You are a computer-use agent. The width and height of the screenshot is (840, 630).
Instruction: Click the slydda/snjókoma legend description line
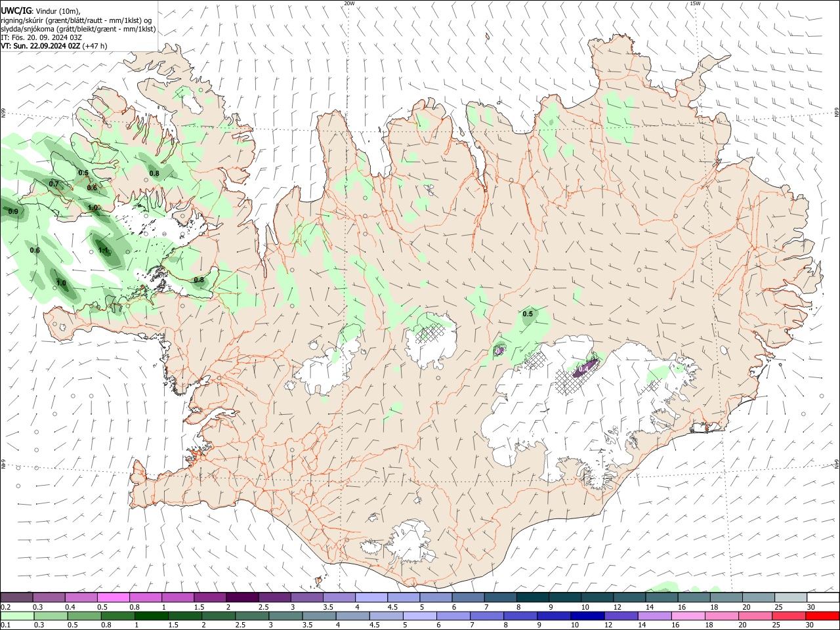tap(78, 29)
